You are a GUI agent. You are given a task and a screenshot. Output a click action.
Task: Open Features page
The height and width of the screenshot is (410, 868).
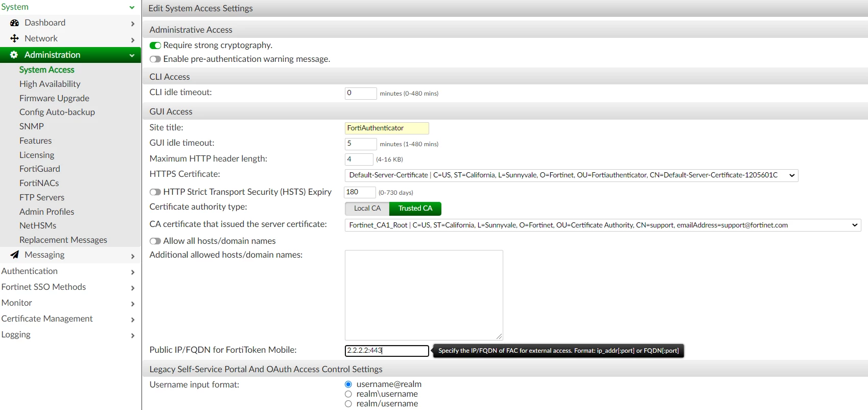coord(35,141)
